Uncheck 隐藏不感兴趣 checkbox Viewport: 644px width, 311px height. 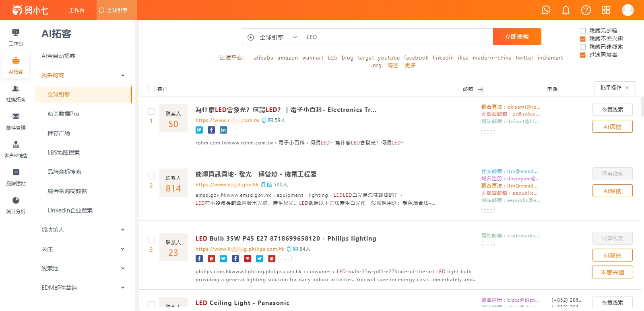pos(582,39)
